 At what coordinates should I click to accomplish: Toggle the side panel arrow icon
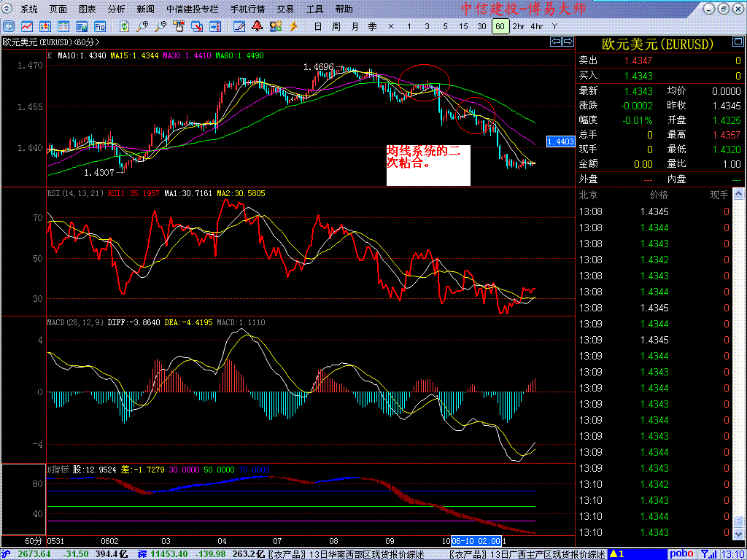click(215, 26)
